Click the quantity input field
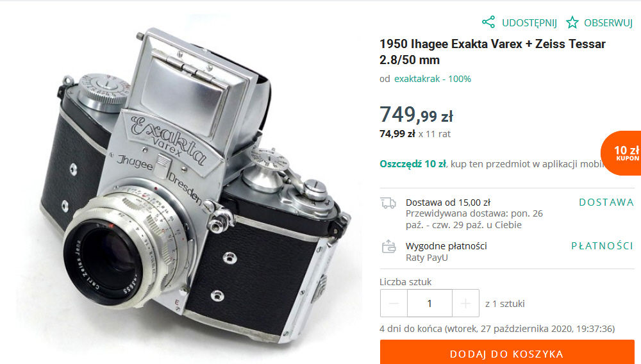Screen dimensions: 641x364 (429, 303)
